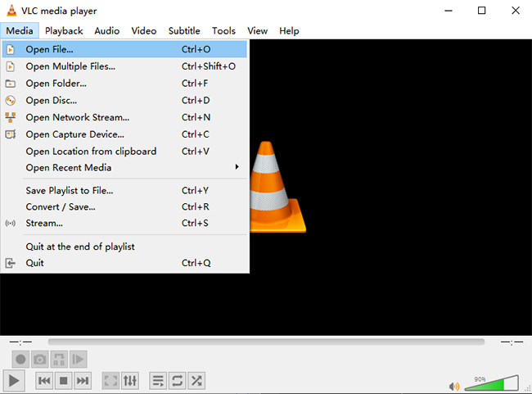
Task: Toggle the playlist view
Action: 158,381
